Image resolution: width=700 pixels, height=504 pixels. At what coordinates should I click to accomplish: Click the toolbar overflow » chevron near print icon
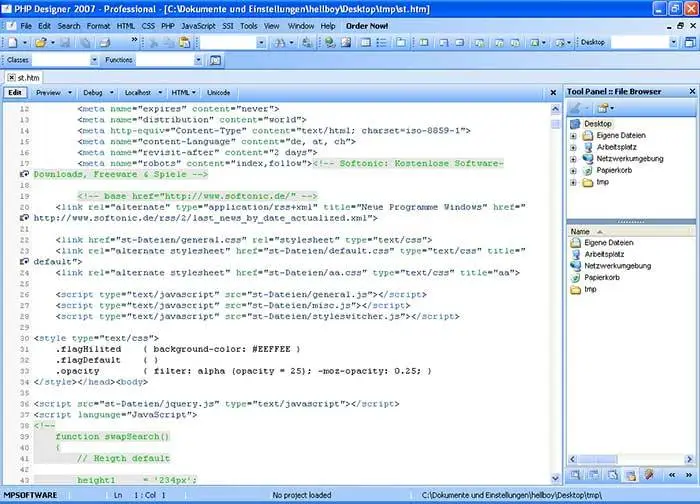point(134,40)
